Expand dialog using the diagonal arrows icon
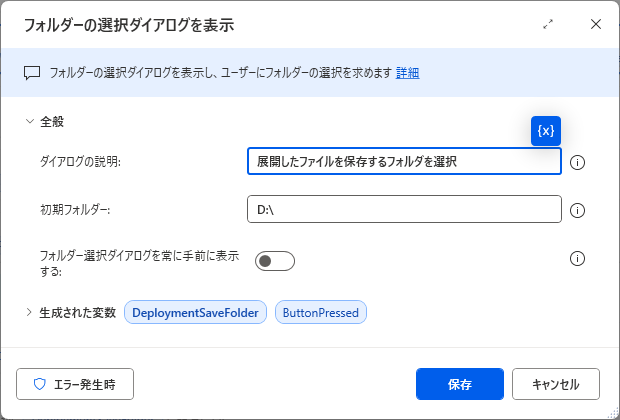This screenshot has width=620, height=420. tap(548, 25)
